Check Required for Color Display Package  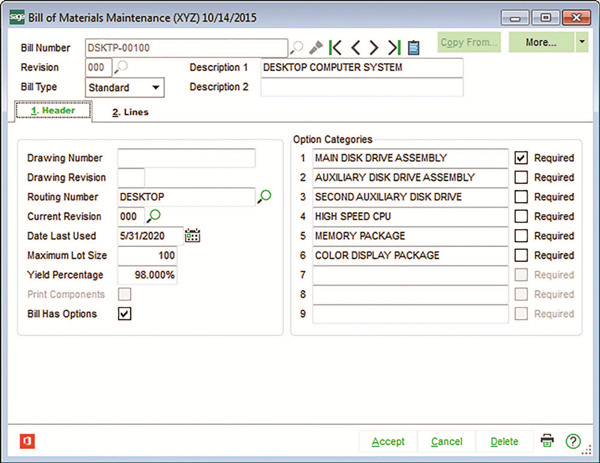521,255
